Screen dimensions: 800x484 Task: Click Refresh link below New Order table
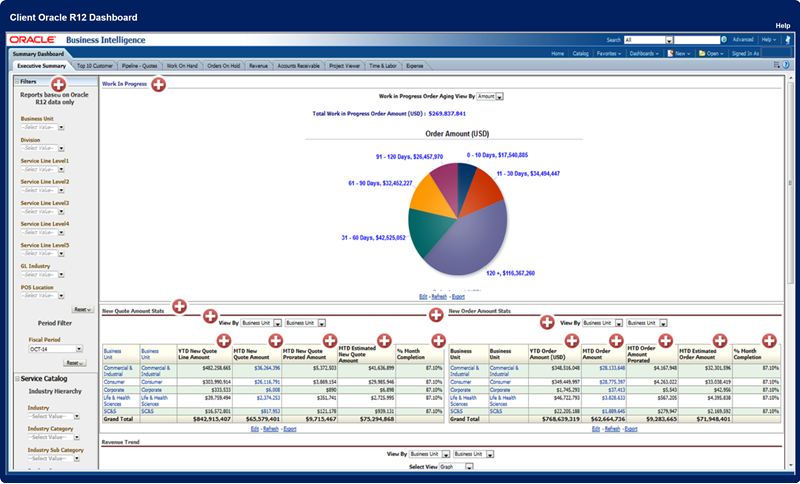612,429
